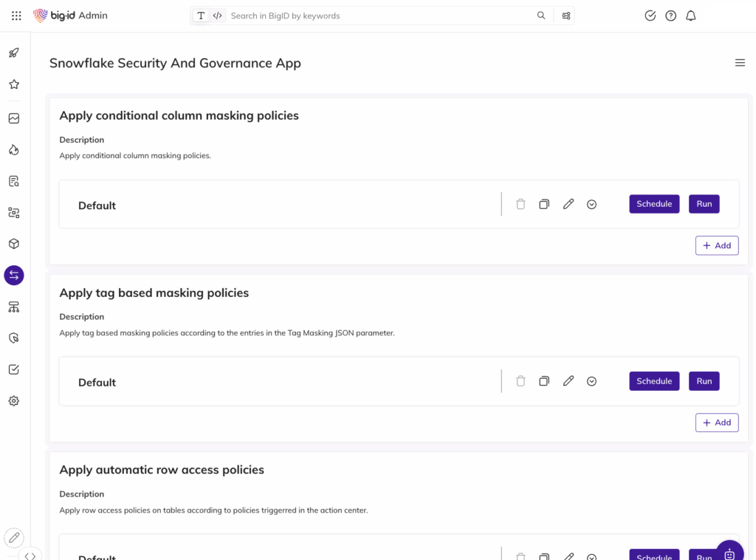The width and height of the screenshot is (756, 560).
Task: Open the favorites star sidebar icon
Action: [14, 84]
